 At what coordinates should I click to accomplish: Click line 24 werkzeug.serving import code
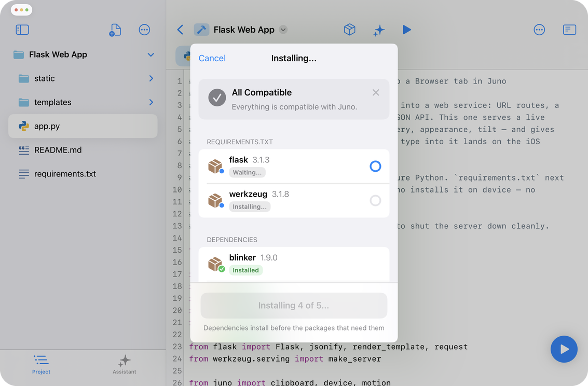coord(285,359)
